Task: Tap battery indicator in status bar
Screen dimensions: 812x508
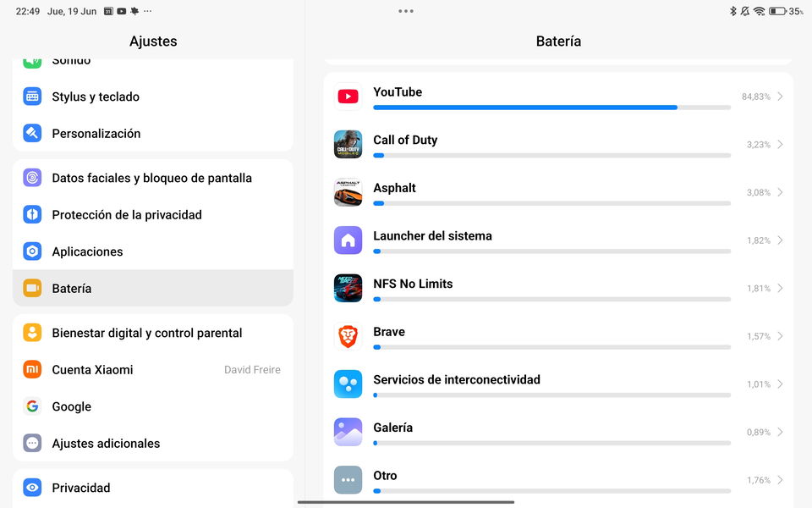Action: (x=777, y=11)
